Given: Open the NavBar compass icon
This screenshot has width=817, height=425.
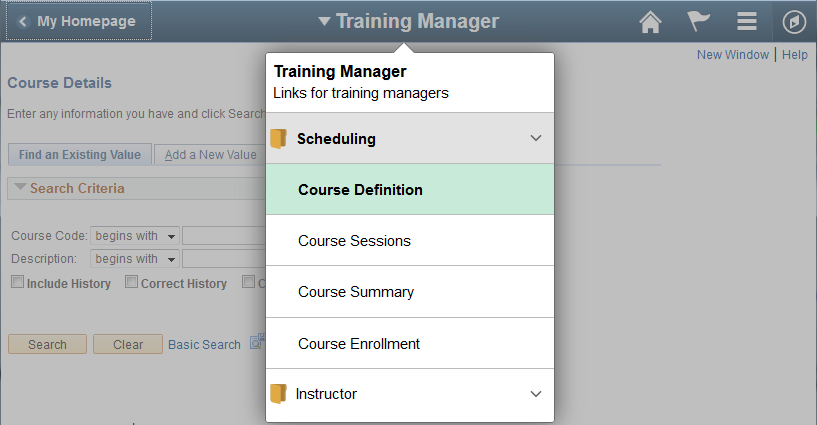Looking at the screenshot, I should pyautogui.click(x=794, y=22).
